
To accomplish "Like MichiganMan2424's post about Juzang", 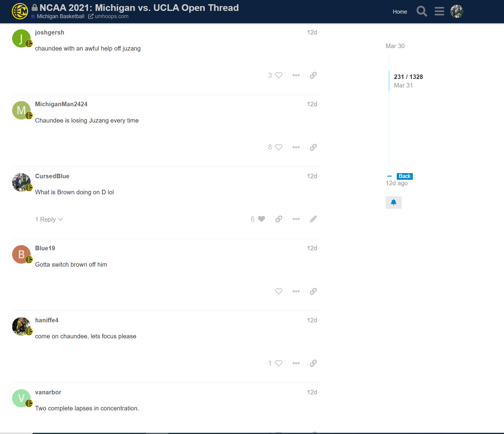I will 278,147.
